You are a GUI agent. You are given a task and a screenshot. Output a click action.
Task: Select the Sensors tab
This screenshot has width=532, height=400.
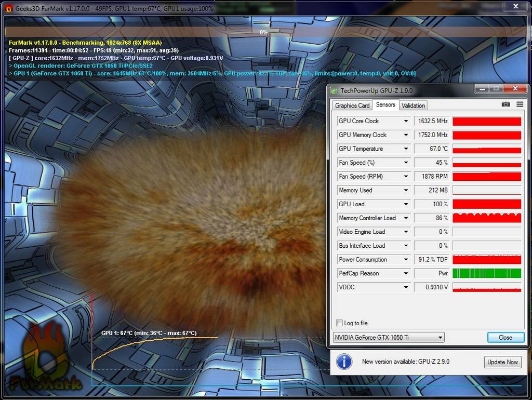(x=385, y=105)
